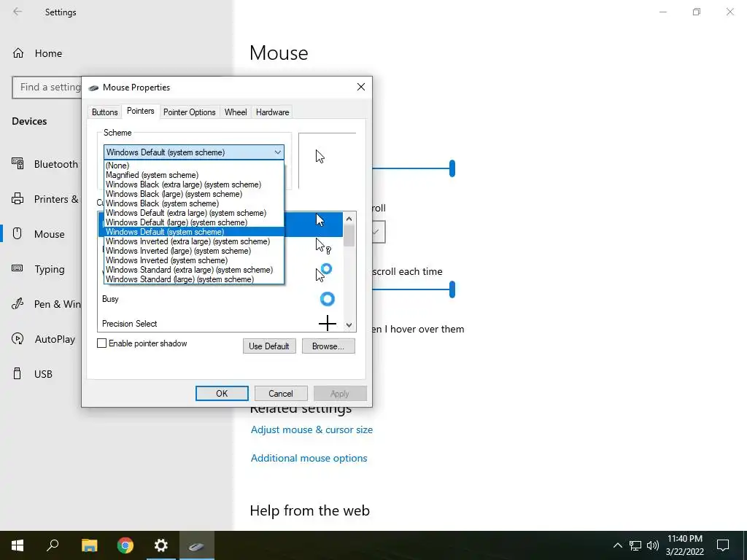Show hidden system tray icons
The width and height of the screenshot is (747, 560).
pyautogui.click(x=617, y=545)
